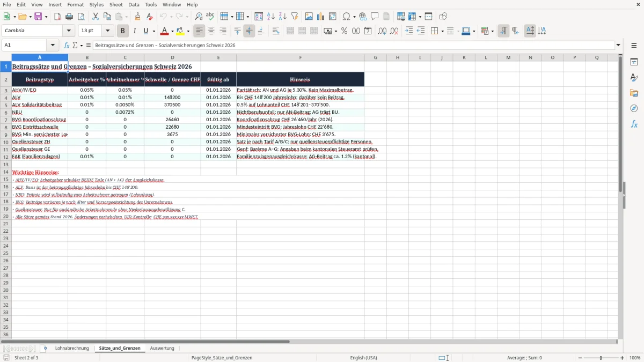Select column D header
Viewport: 644px width, 362px height.
point(172,57)
